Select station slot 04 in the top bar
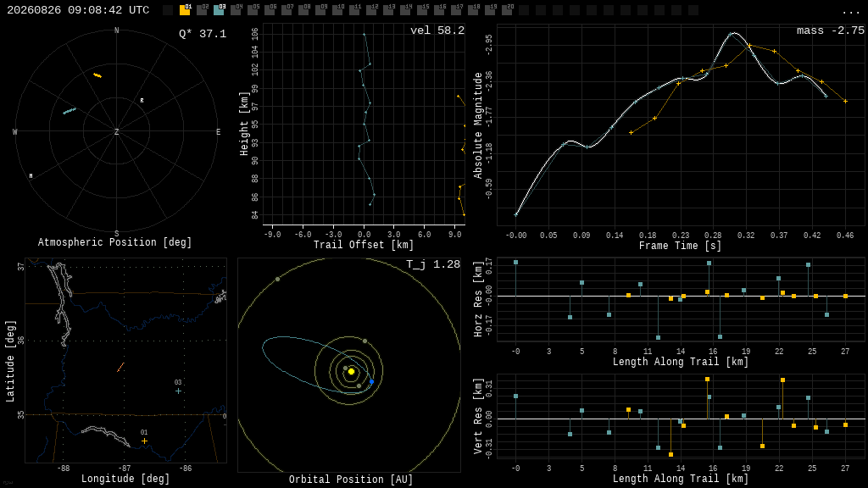Viewport: 868px width, 488px height. 236,10
